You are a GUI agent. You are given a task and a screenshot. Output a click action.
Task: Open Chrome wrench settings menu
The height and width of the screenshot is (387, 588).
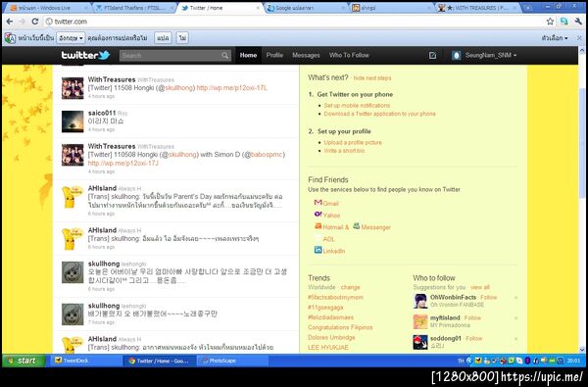click(578, 22)
